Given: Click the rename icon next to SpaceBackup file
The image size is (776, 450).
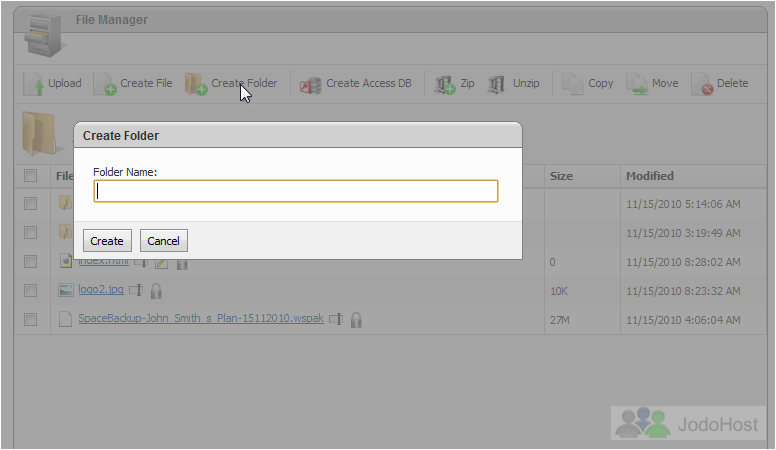Looking at the screenshot, I should pos(336,320).
